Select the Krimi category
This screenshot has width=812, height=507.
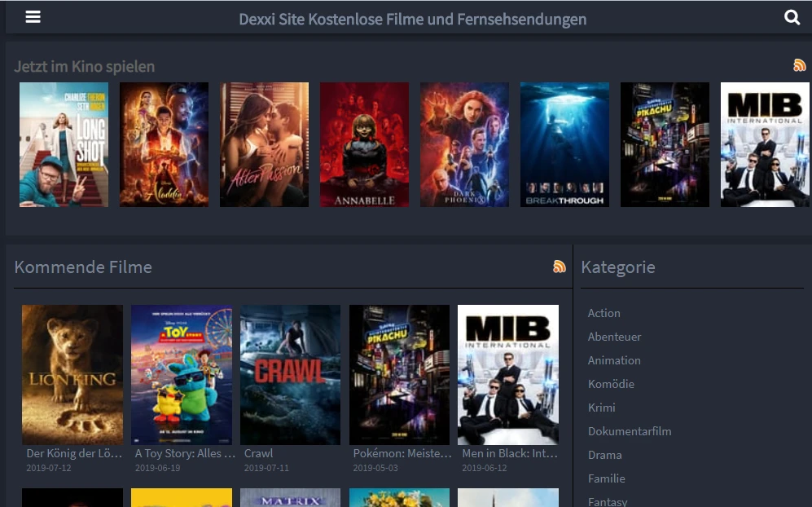point(601,408)
